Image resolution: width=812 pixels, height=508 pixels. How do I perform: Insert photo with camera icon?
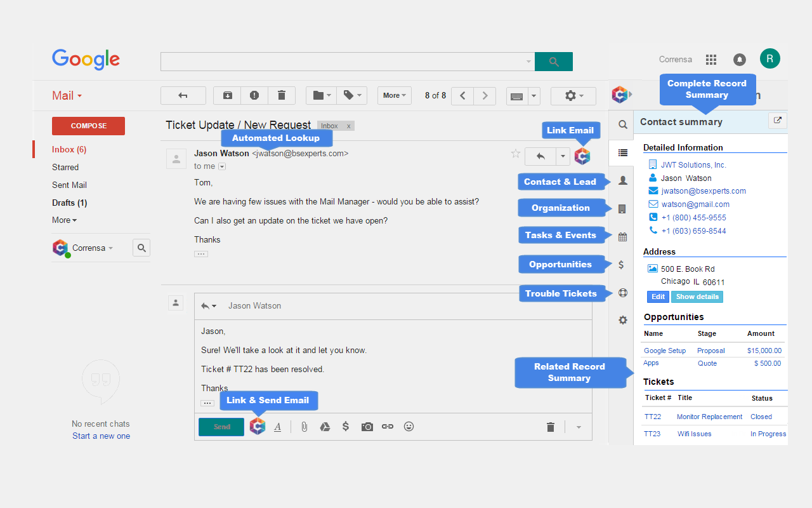pos(367,427)
